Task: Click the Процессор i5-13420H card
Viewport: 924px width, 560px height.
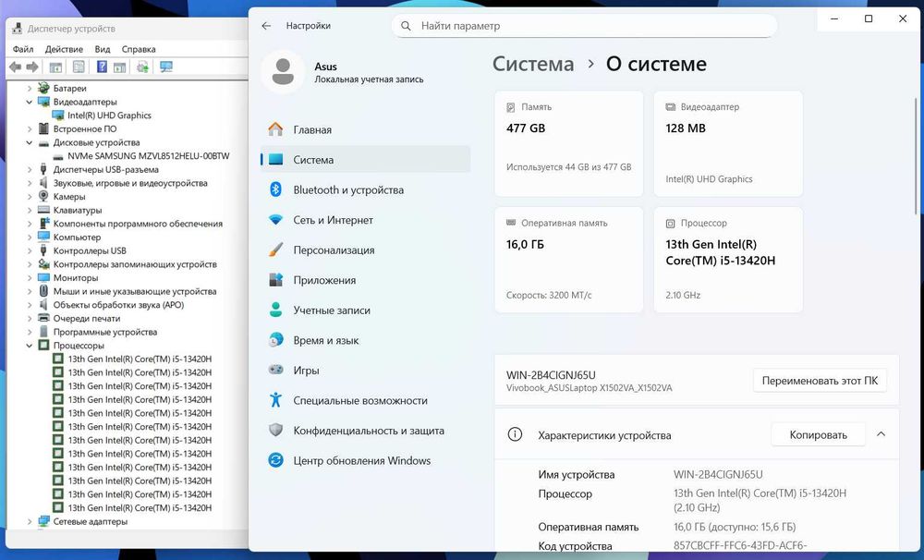Action: [x=728, y=260]
